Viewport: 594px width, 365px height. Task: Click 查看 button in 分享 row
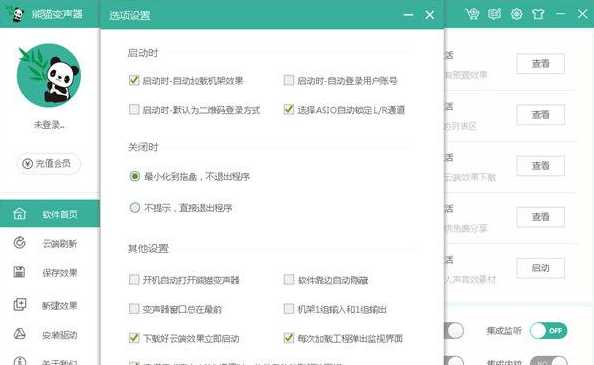(540, 217)
